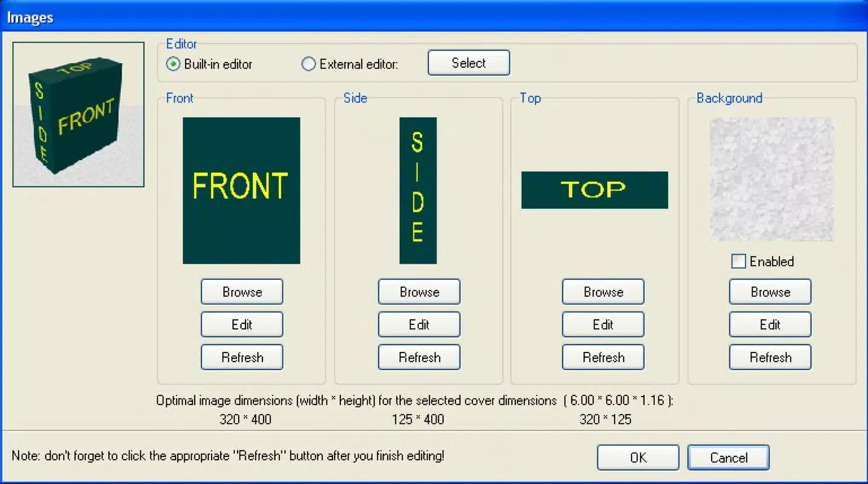Browse for a Side image
The width and height of the screenshot is (868, 484).
[419, 292]
